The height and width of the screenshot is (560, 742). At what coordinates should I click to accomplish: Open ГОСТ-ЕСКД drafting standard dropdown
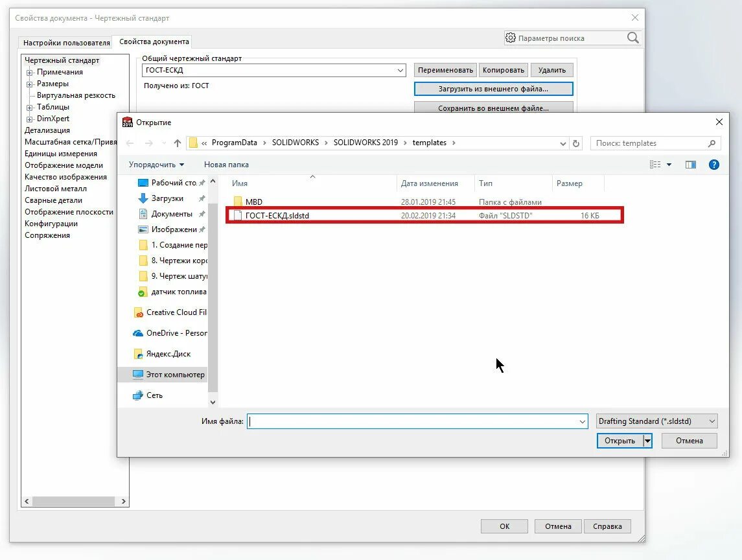tap(400, 71)
